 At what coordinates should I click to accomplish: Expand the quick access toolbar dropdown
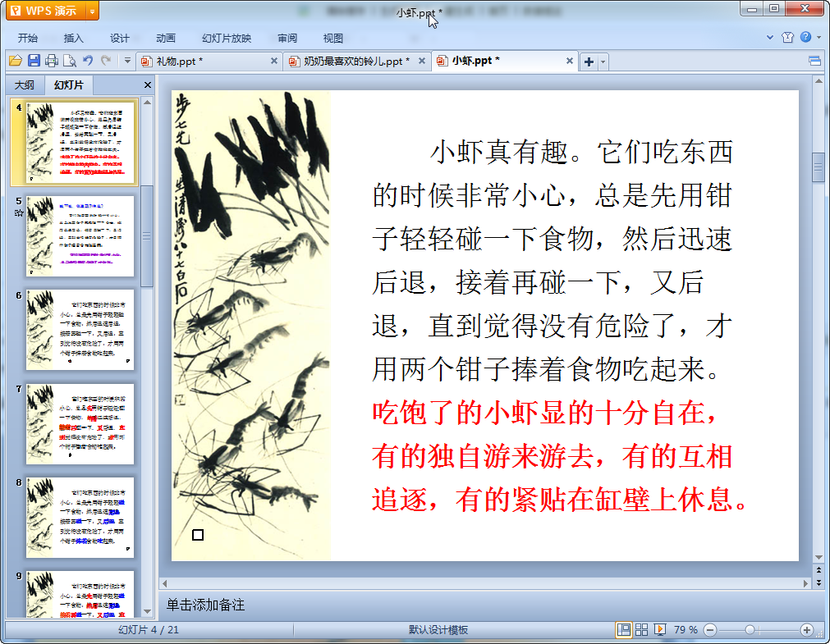[x=127, y=61]
